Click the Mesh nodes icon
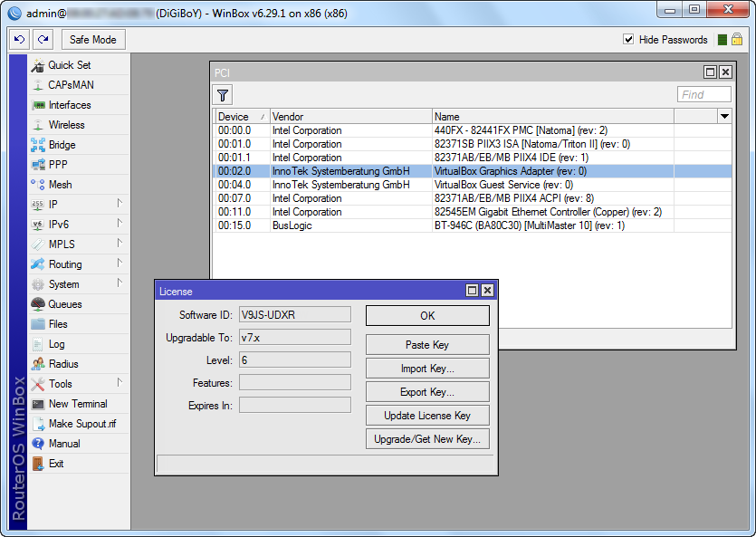The height and width of the screenshot is (537, 756). (x=38, y=185)
